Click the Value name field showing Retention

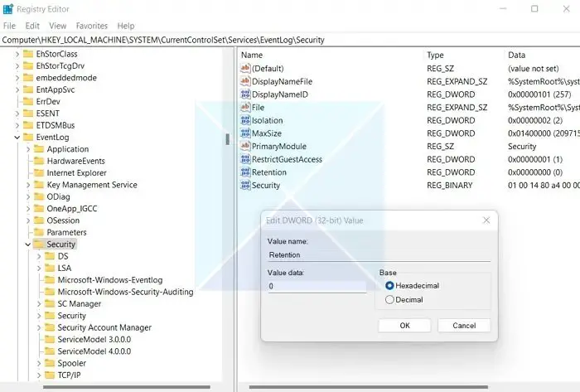pyautogui.click(x=379, y=254)
